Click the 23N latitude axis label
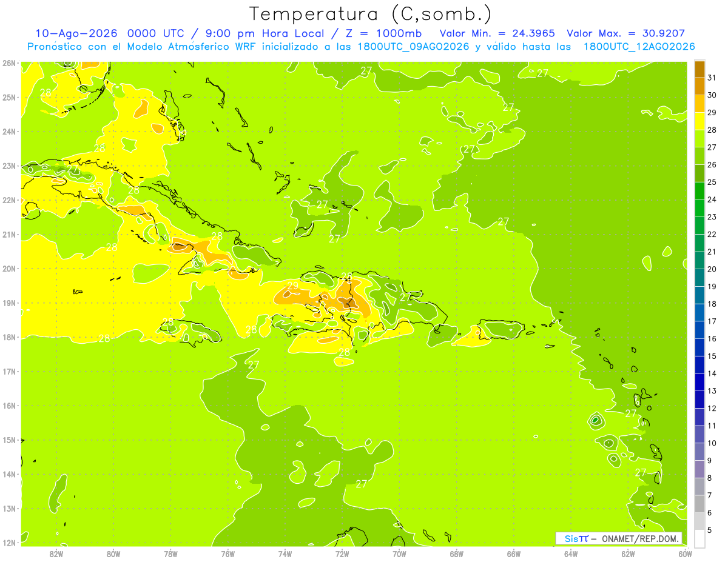728x562 pixels. pyautogui.click(x=8, y=166)
